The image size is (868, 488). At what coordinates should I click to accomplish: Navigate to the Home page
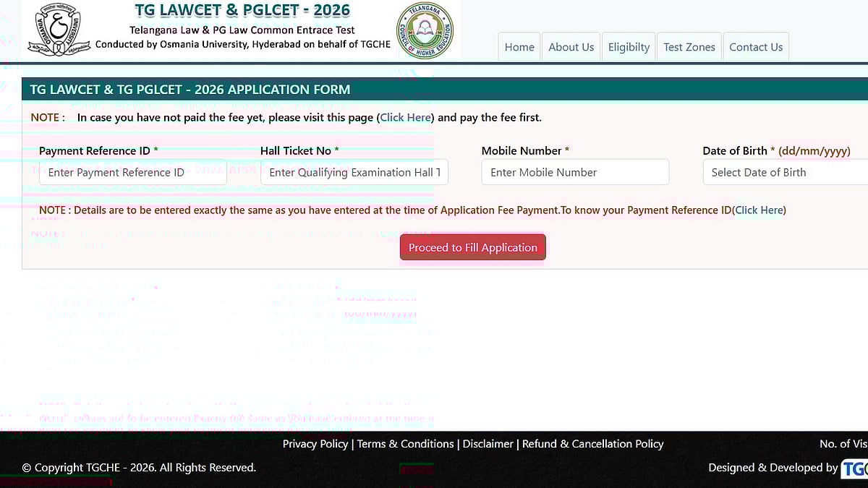pyautogui.click(x=519, y=46)
